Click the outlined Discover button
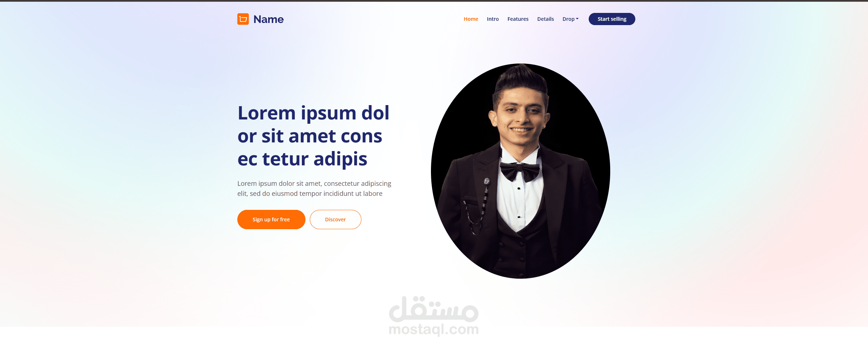The image size is (868, 344). (x=335, y=220)
